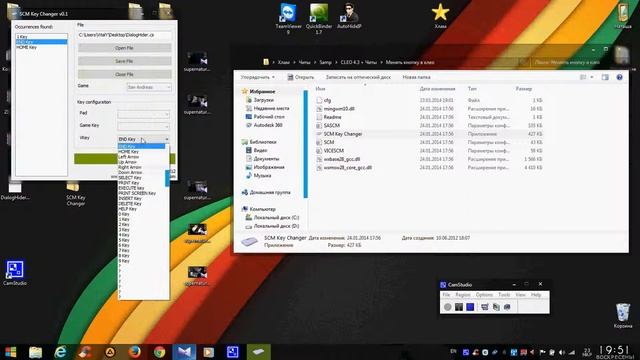Open CamStudio Tools menu
640x360 pixels.
tap(504, 295)
